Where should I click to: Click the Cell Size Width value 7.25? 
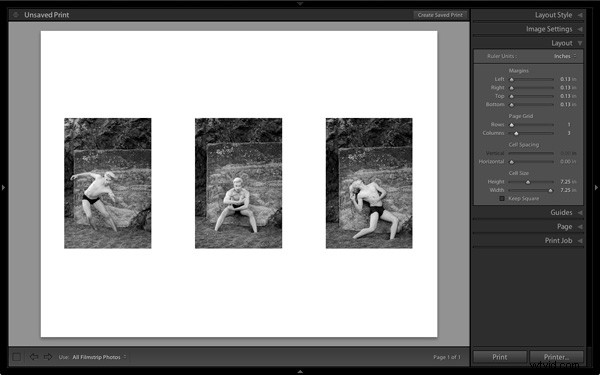(x=568, y=190)
